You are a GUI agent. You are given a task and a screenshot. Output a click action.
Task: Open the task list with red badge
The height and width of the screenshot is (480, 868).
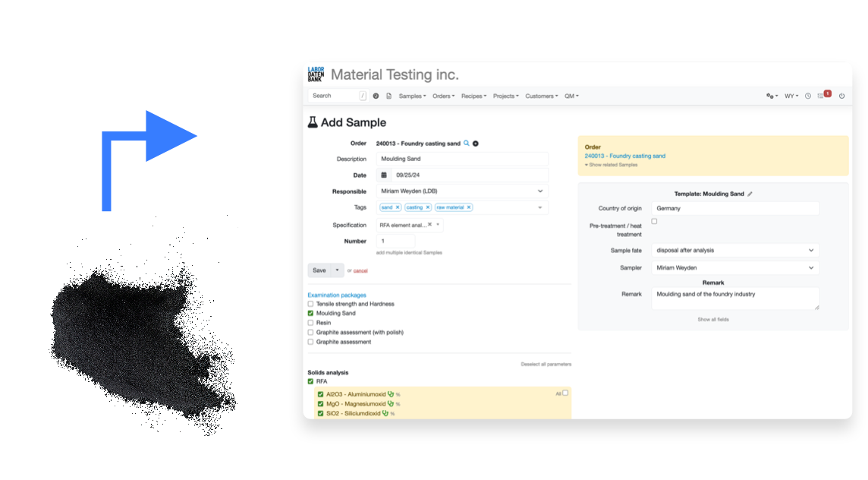pyautogui.click(x=823, y=96)
